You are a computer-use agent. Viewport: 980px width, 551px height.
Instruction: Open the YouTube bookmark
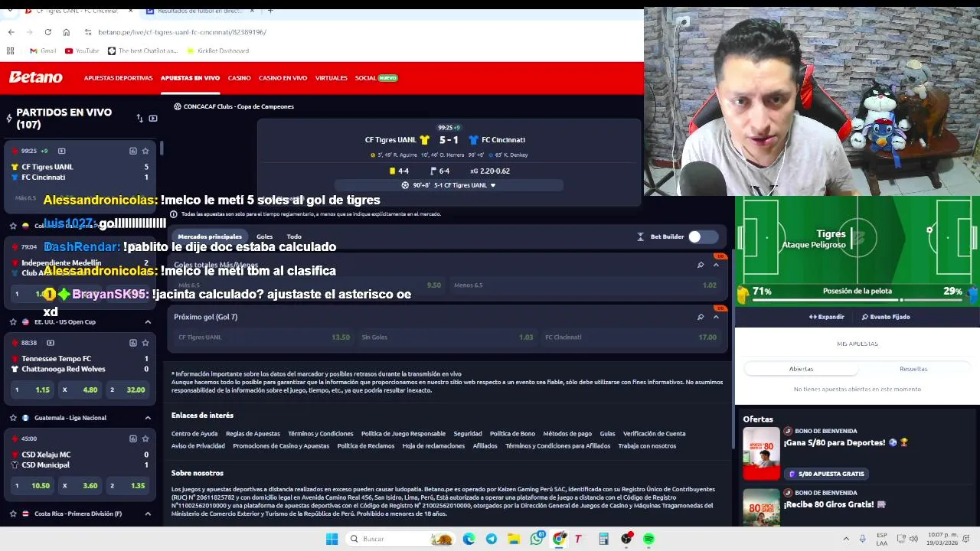[82, 51]
